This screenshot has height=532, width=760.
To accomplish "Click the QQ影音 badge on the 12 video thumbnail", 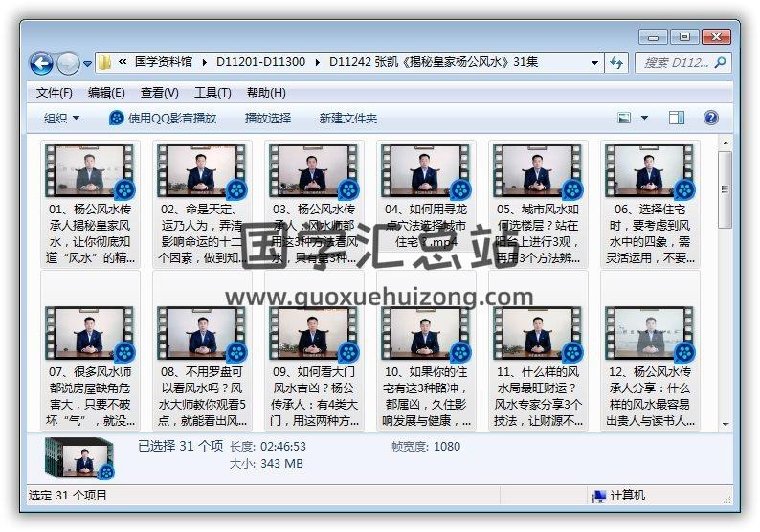I will (x=684, y=352).
